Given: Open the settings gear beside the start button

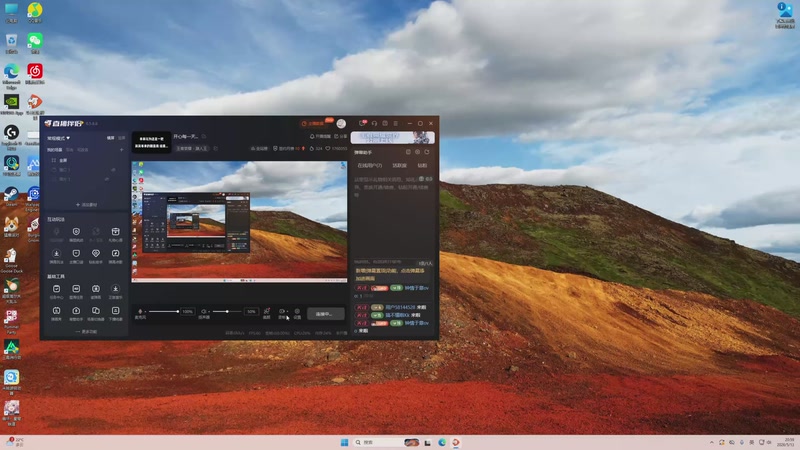Looking at the screenshot, I should (297, 311).
